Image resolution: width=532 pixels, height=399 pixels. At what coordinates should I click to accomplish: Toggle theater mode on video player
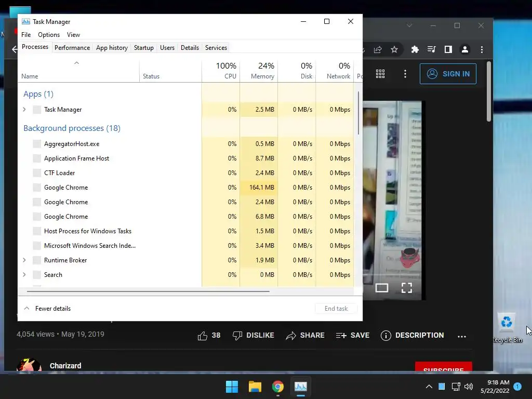tap(382, 288)
